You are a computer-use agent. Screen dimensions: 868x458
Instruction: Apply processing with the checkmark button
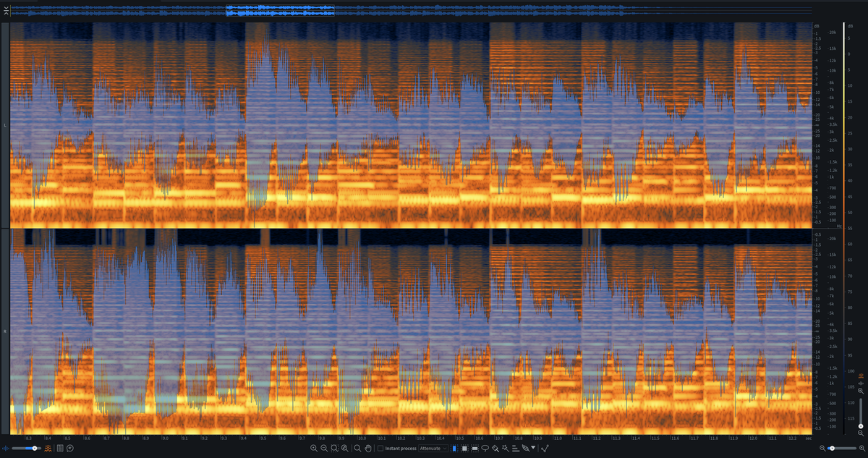point(545,448)
